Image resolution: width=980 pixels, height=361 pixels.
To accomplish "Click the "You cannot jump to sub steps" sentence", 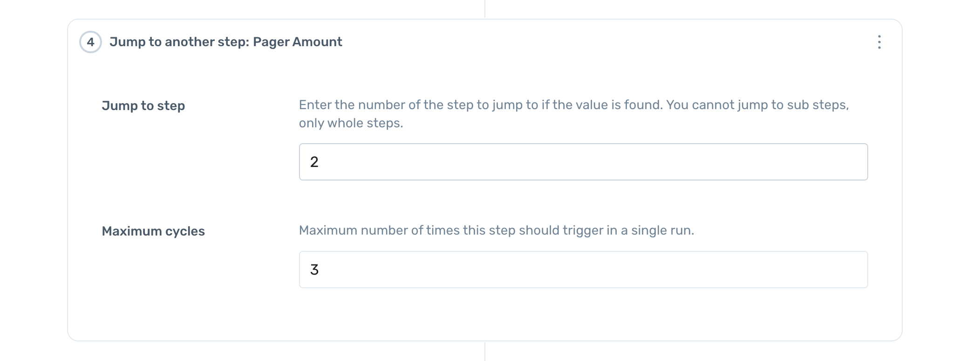I will pos(757,105).
